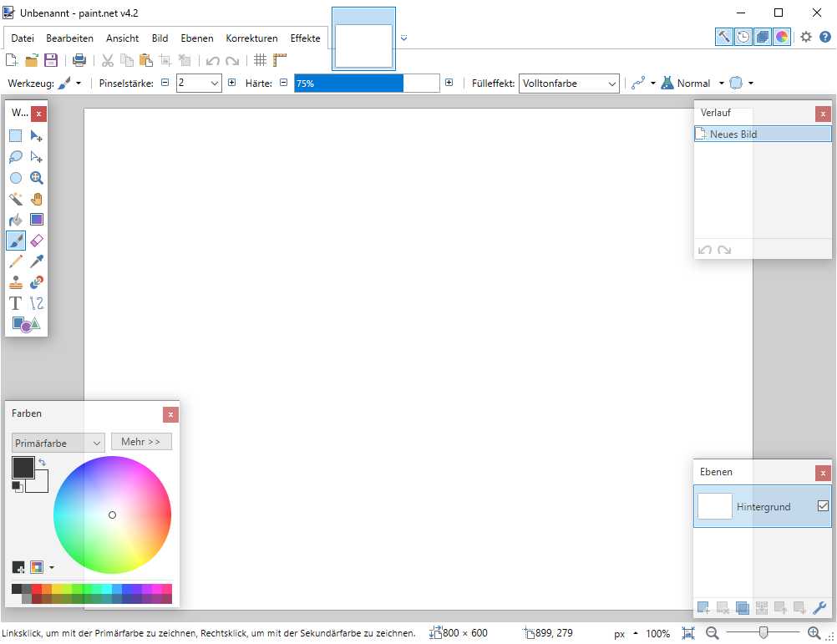Select the Magic Wand tool
This screenshot has height=644, width=837.
(x=16, y=199)
